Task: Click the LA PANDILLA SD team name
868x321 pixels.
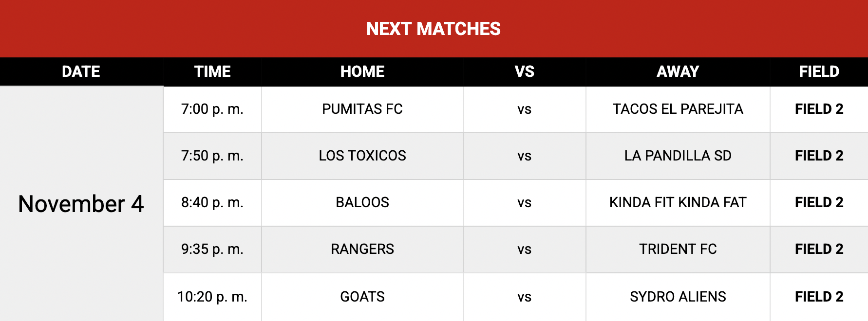Action: tap(678, 156)
